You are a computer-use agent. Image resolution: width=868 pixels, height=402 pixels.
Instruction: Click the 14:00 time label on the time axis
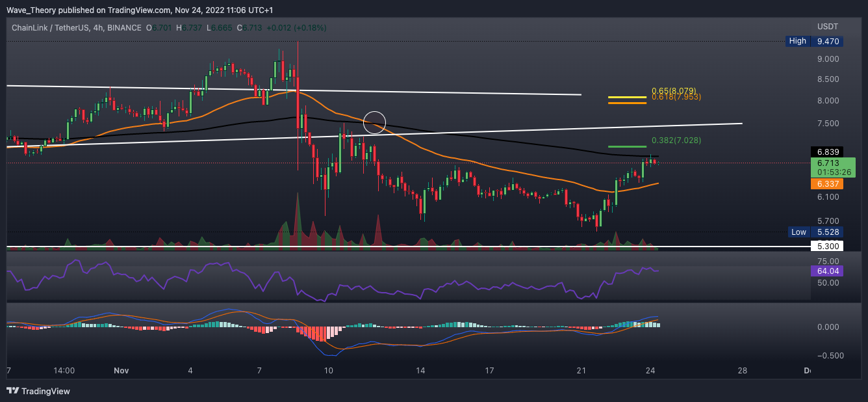(64, 371)
